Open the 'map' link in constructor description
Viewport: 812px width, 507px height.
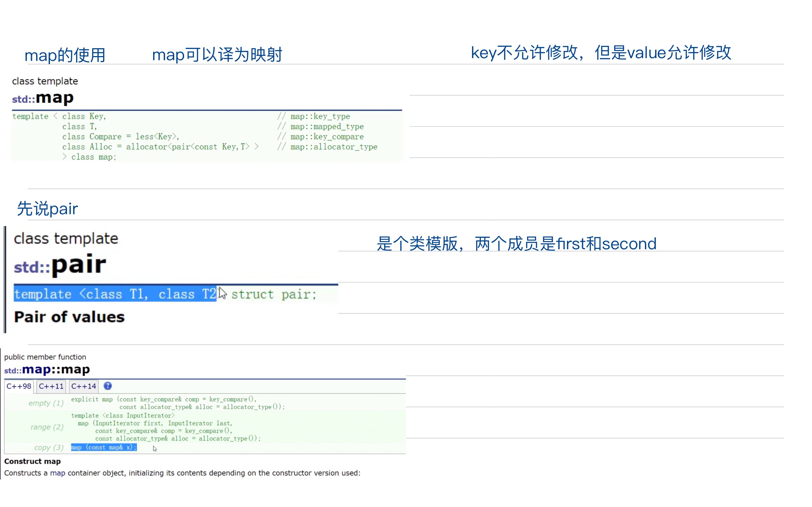(58, 473)
